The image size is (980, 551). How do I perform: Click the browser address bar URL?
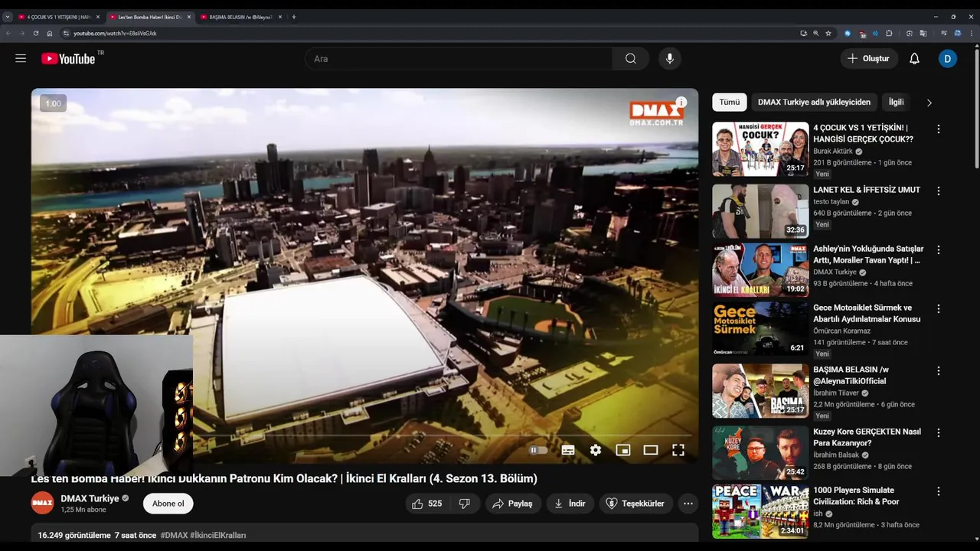(115, 34)
